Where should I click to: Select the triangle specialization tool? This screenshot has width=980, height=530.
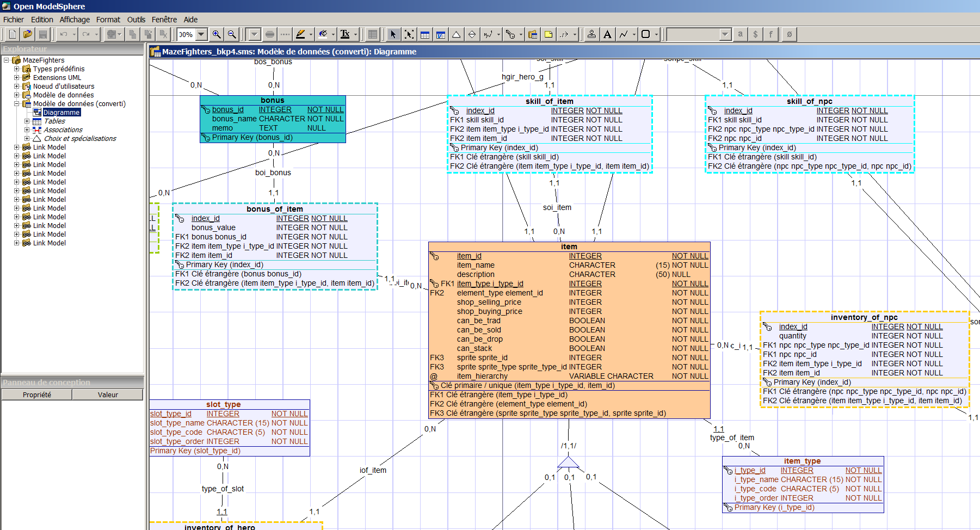457,34
